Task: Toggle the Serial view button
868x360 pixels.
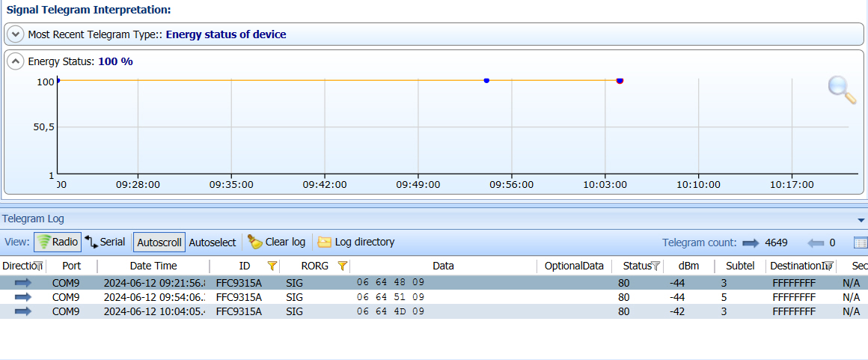Action: click(105, 242)
